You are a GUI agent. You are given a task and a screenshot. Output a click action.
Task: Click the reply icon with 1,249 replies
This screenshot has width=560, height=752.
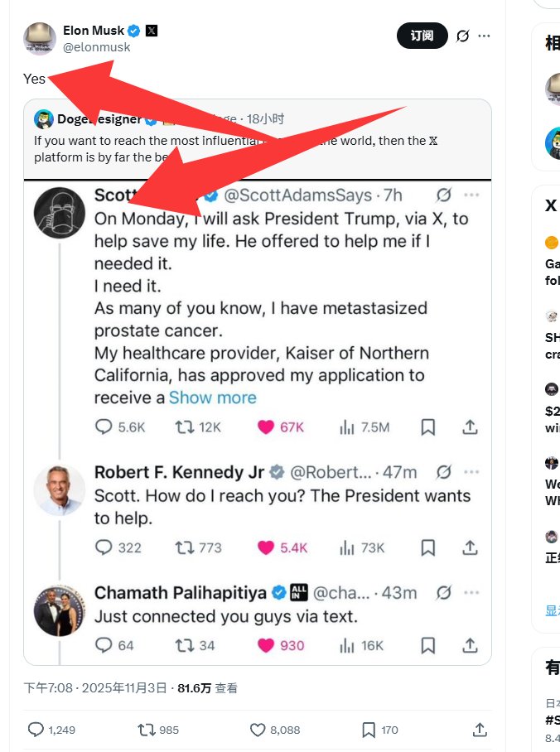[x=36, y=730]
